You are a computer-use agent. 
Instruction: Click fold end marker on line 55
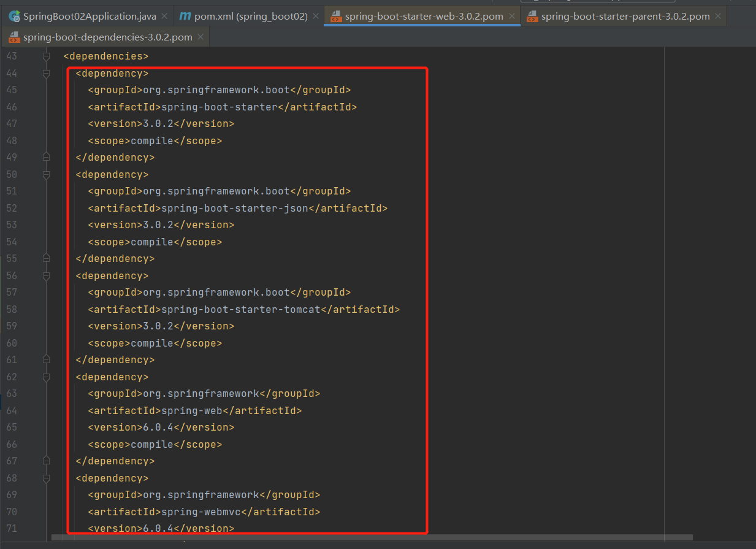(46, 259)
